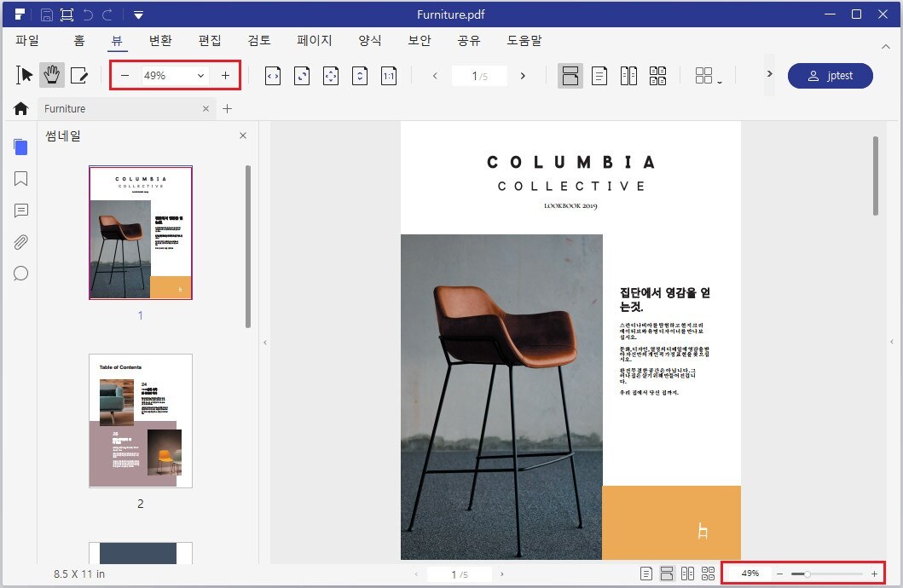Close the 썸네일 panel

point(243,135)
